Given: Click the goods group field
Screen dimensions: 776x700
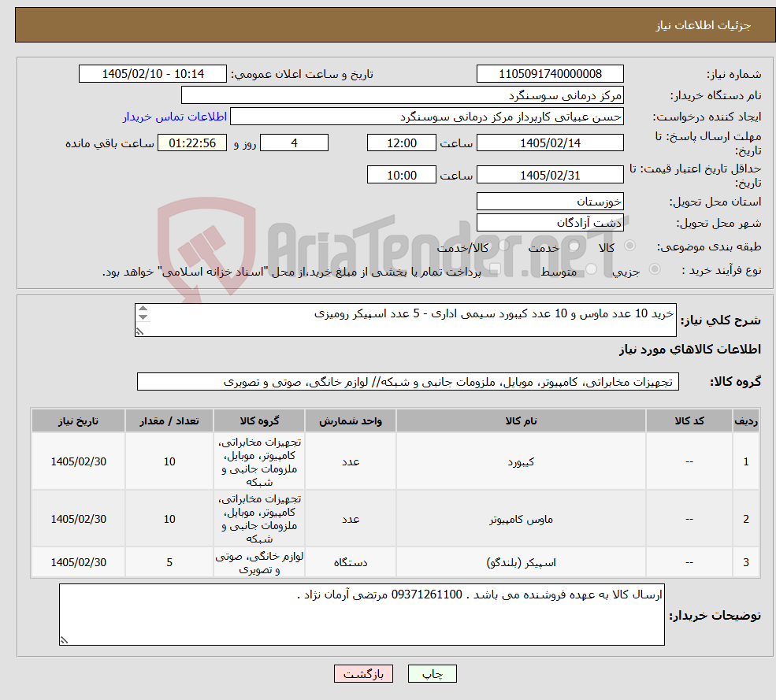Looking at the screenshot, I should coord(408,381).
